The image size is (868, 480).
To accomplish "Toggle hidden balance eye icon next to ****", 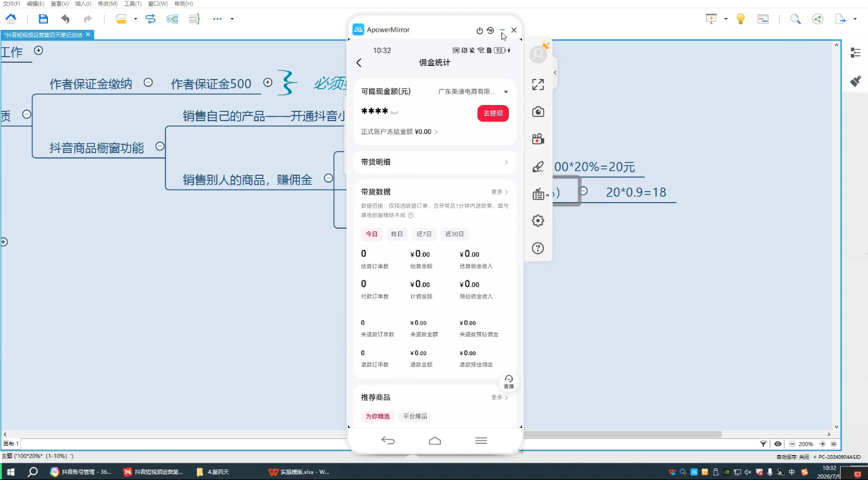I will coord(394,113).
